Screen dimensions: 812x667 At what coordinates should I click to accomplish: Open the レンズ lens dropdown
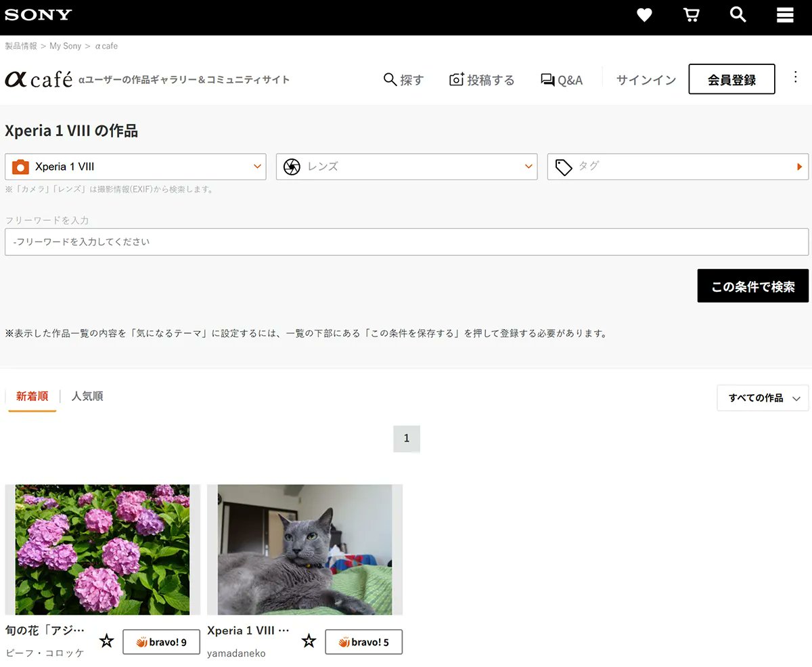[x=407, y=167]
